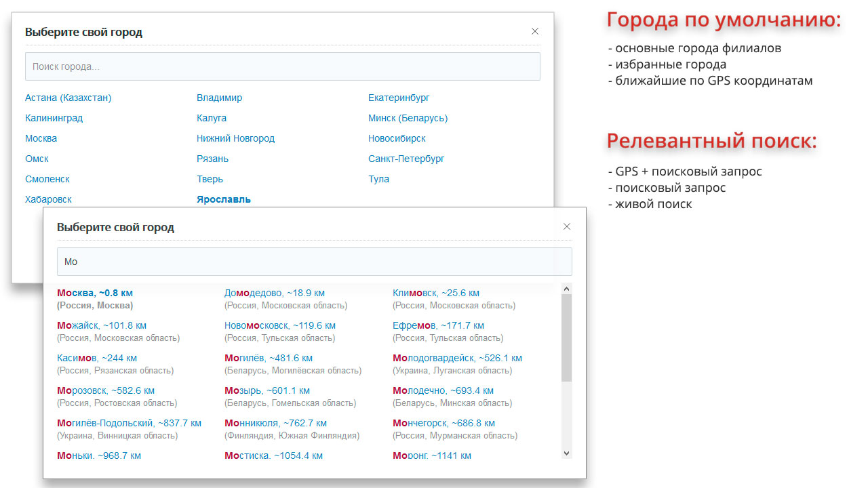Select Мончегорск, ~686.8 км result
This screenshot has height=488, width=868.
[448, 423]
